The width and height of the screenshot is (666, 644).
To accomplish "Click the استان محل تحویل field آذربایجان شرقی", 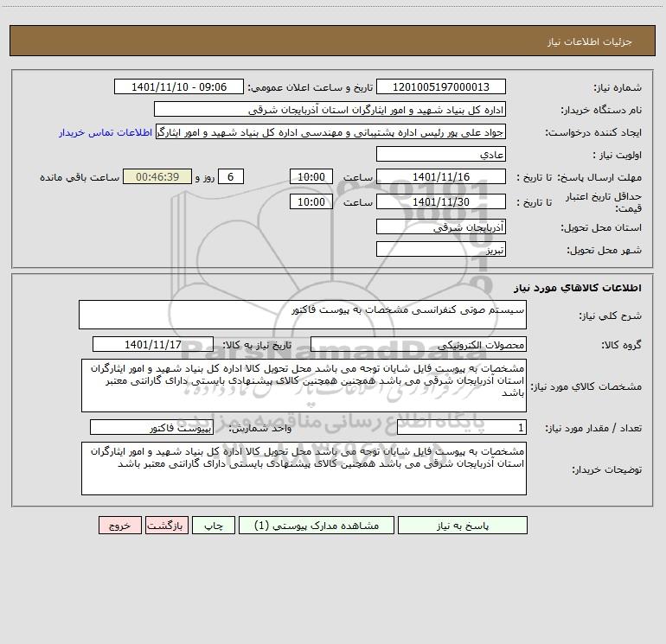I will coord(441,227).
